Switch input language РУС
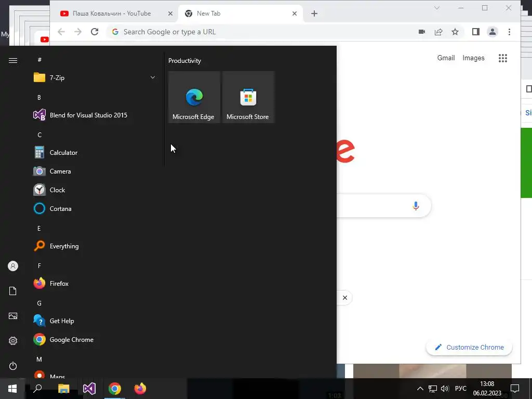The image size is (532, 399). pos(461,389)
